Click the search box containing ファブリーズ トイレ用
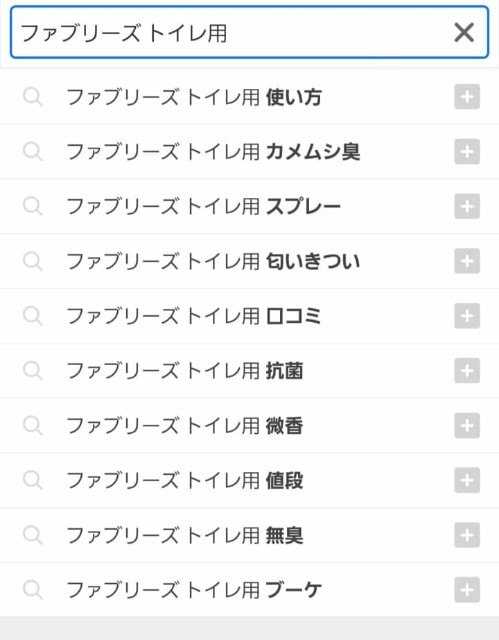Image resolution: width=499 pixels, height=640 pixels. tap(249, 32)
